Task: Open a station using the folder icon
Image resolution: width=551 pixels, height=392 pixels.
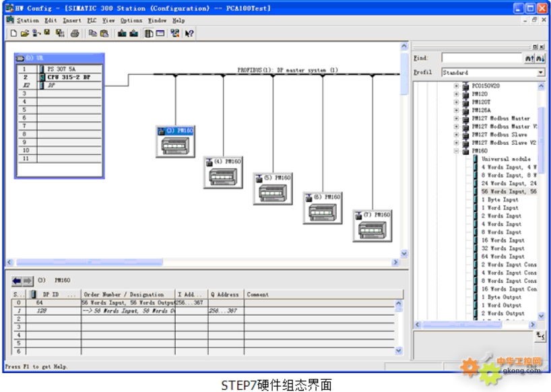Action: coord(25,34)
